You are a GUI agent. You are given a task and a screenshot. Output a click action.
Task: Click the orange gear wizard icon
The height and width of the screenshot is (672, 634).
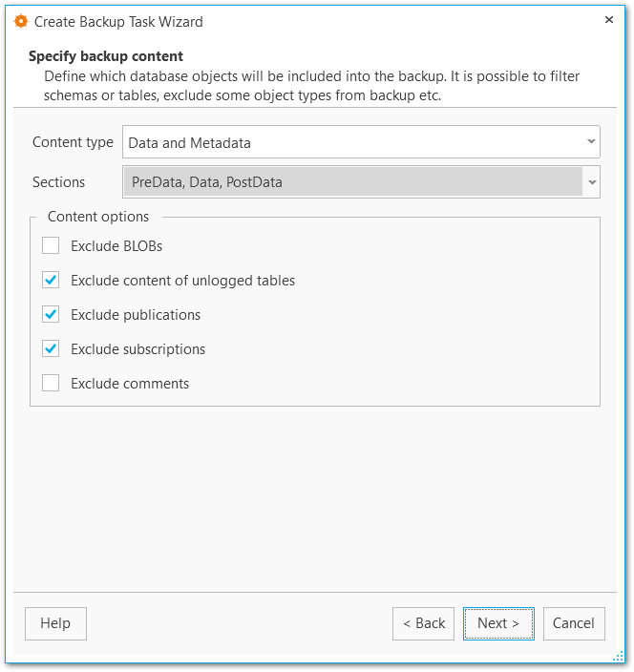[x=21, y=21]
